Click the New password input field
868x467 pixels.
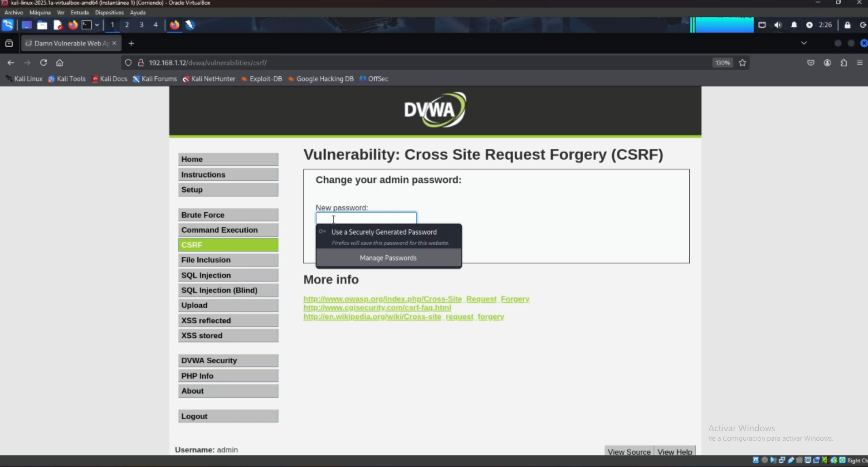[366, 218]
